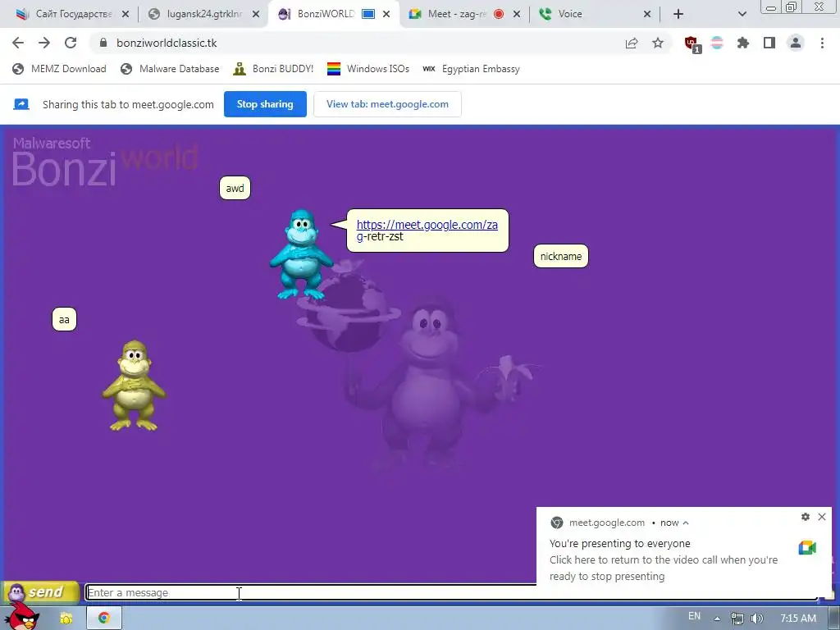
Task: Open the Malware Database bookmark
Action: click(x=171, y=69)
